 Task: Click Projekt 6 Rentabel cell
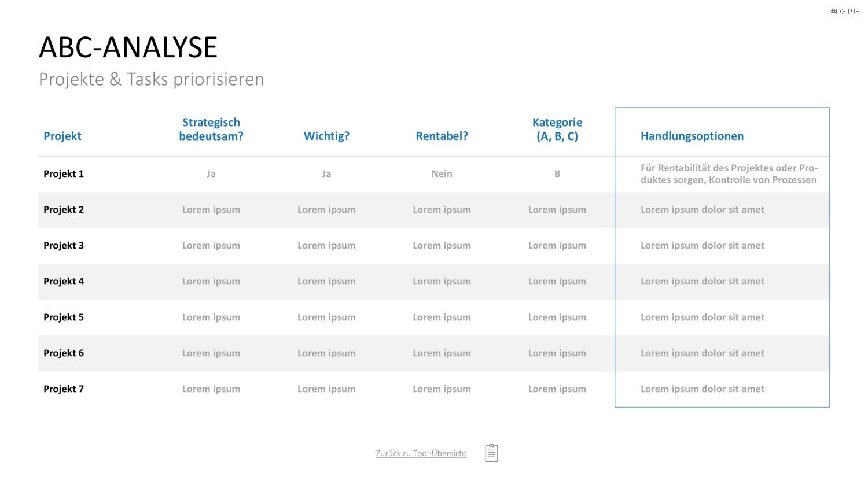pos(442,353)
